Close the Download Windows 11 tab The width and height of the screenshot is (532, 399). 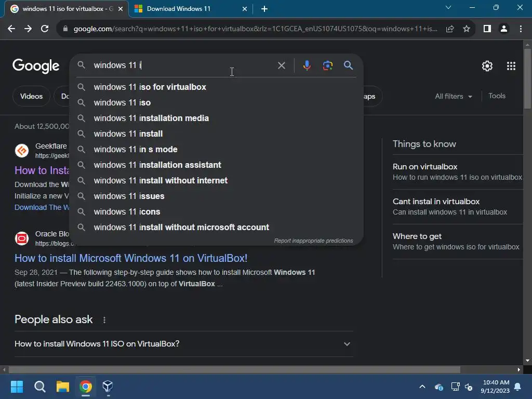(244, 9)
